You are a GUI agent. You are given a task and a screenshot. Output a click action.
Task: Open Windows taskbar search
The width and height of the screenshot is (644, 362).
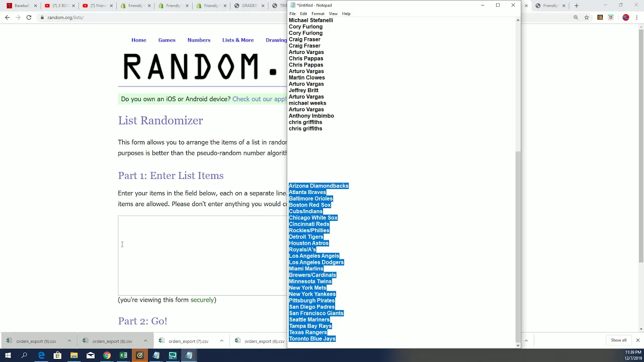coord(24,355)
